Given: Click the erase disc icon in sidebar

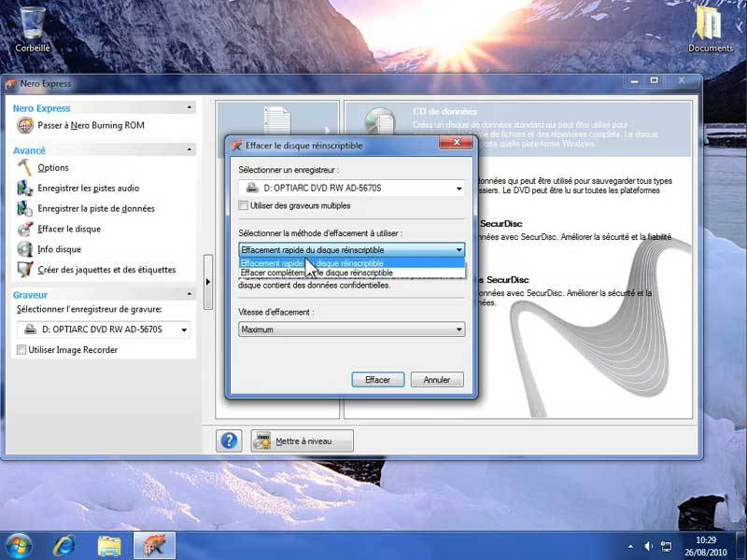Looking at the screenshot, I should coord(25,229).
